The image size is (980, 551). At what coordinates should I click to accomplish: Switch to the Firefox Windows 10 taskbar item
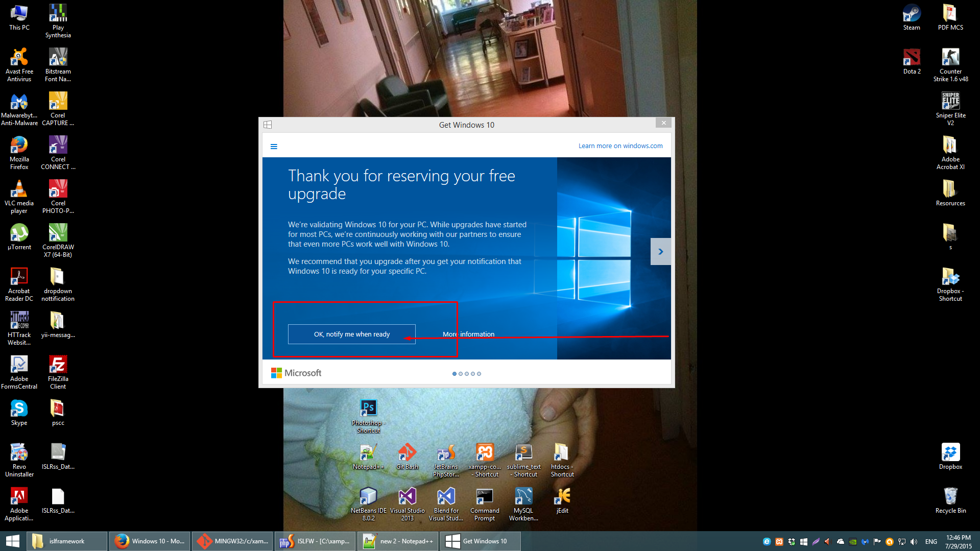(x=150, y=541)
